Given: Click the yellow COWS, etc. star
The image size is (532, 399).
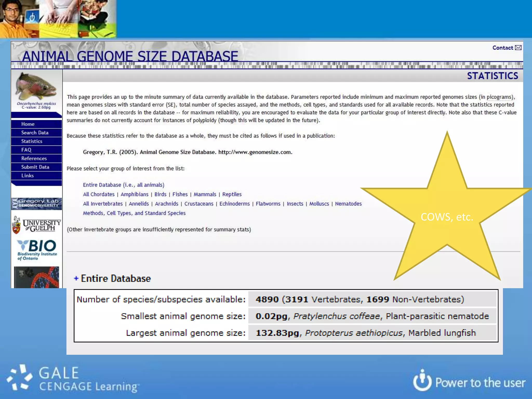Looking at the screenshot, I should [447, 217].
